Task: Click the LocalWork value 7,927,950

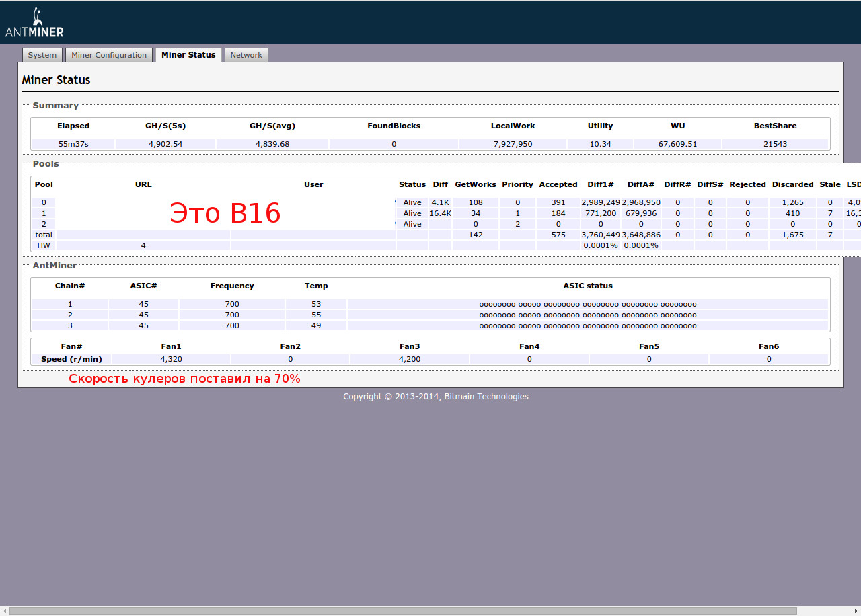Action: coord(513,144)
